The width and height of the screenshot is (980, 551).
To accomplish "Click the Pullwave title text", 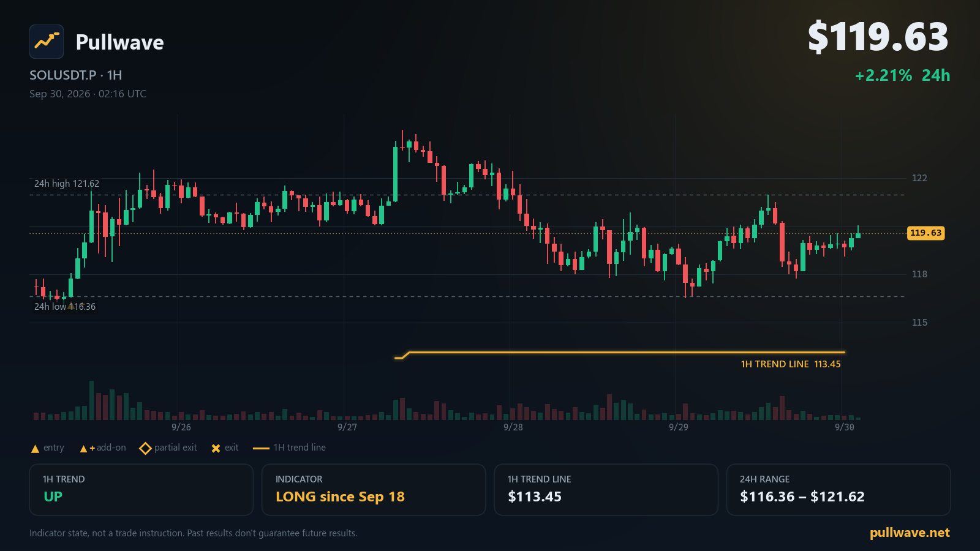I will [x=119, y=42].
